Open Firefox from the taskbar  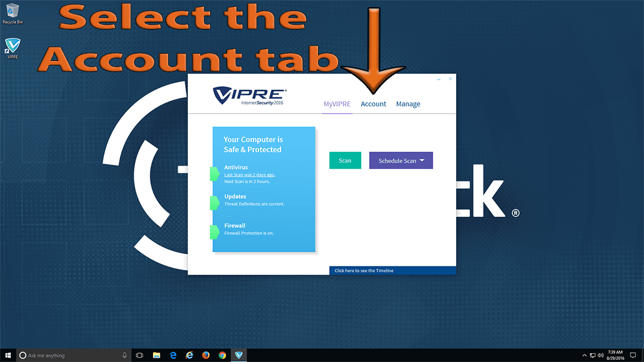[206, 355]
